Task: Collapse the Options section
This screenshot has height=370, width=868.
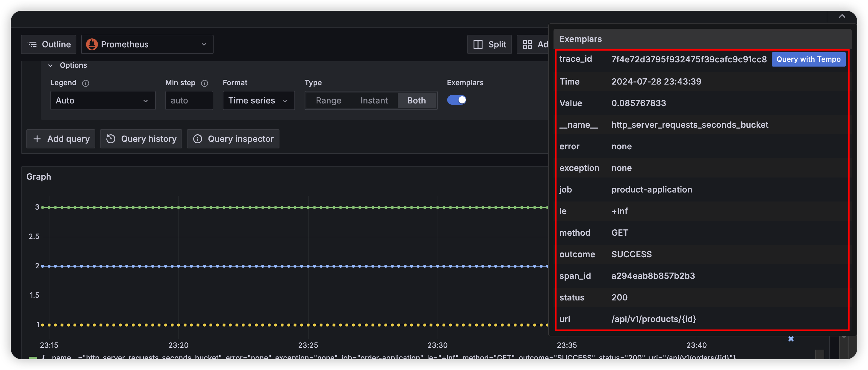Action: coord(51,65)
